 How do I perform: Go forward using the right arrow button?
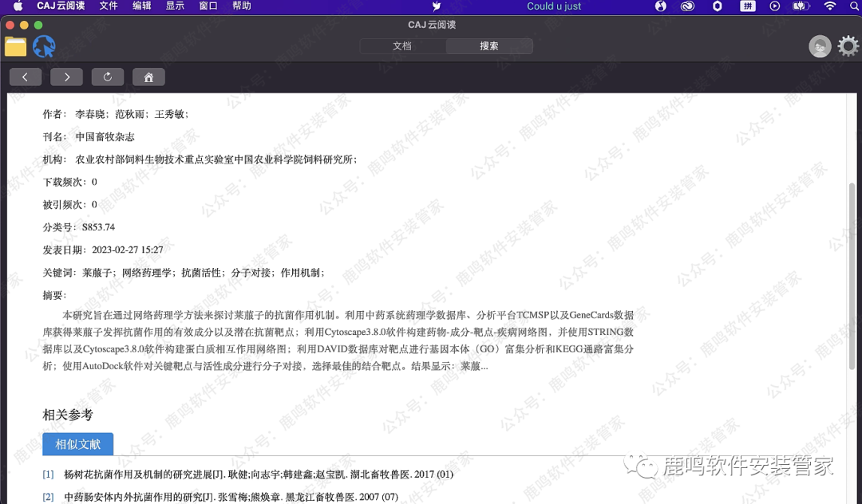(x=66, y=77)
